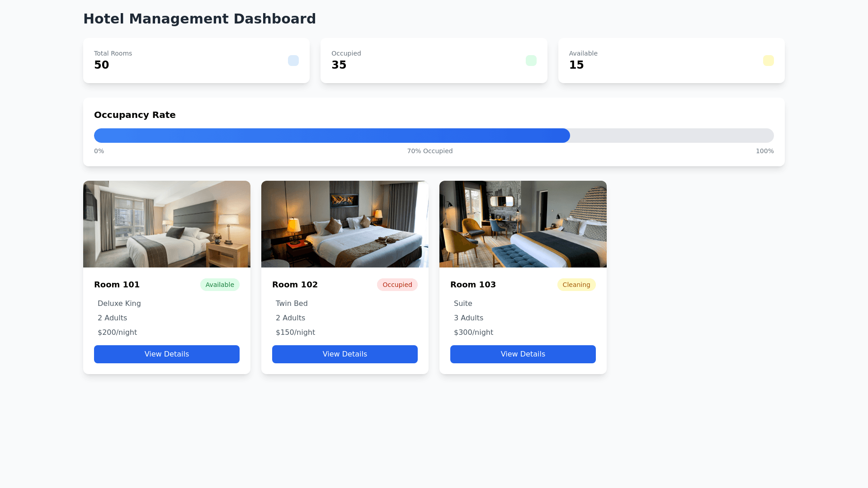Click the yellow circle icon on Available card
This screenshot has width=868, height=488.
point(768,60)
